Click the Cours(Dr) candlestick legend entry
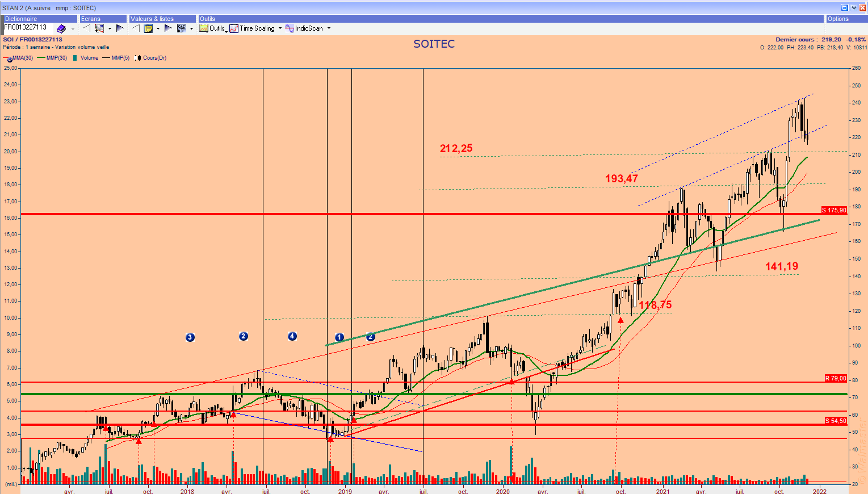 click(x=150, y=58)
